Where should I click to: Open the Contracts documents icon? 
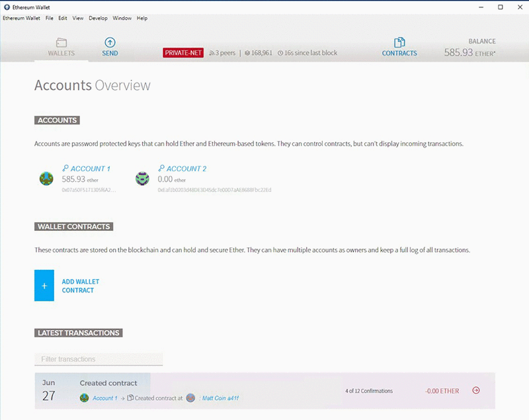(399, 42)
